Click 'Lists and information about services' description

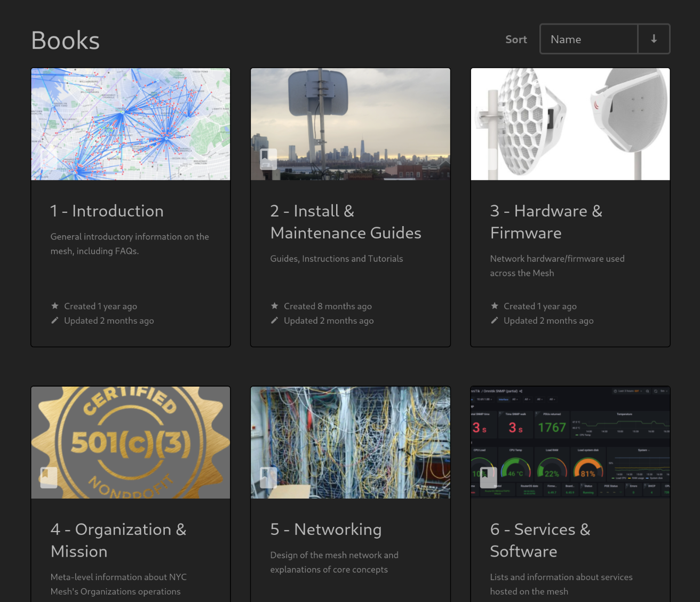click(561, 584)
